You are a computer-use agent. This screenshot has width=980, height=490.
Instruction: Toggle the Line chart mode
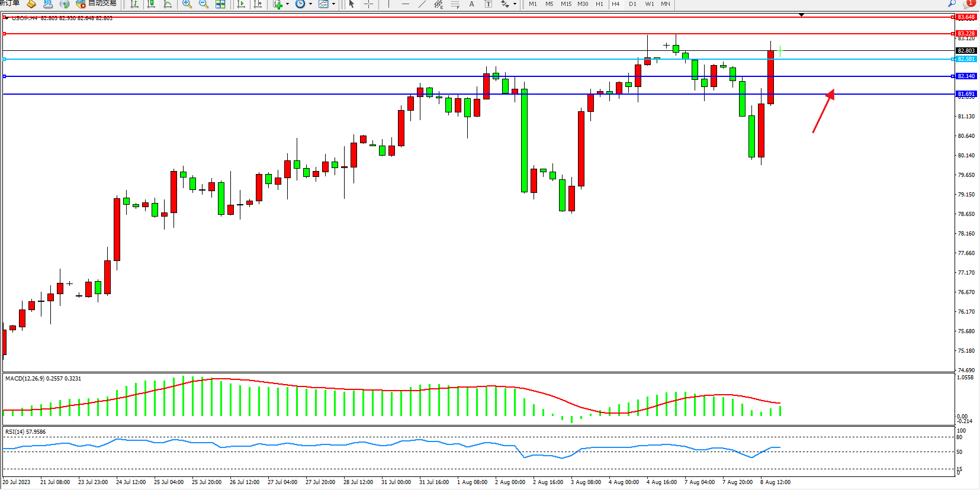168,4
